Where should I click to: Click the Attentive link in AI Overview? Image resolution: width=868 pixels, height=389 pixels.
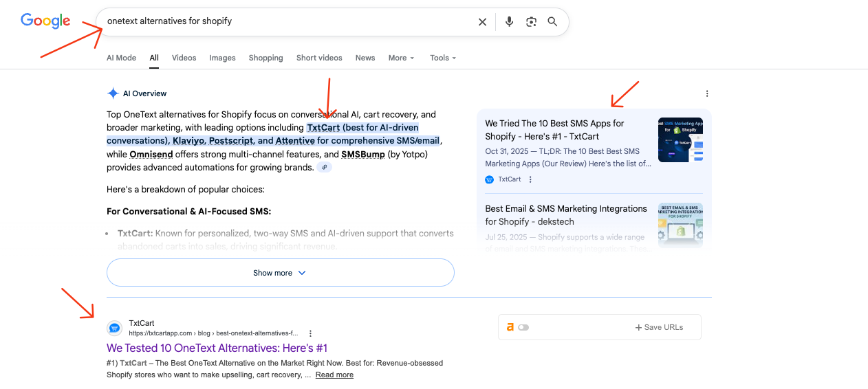tap(295, 141)
